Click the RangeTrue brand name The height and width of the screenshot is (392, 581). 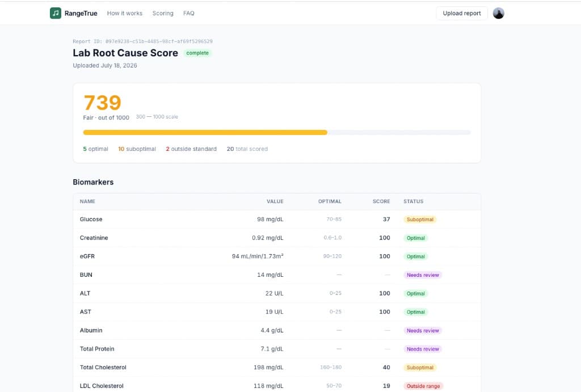(x=81, y=14)
